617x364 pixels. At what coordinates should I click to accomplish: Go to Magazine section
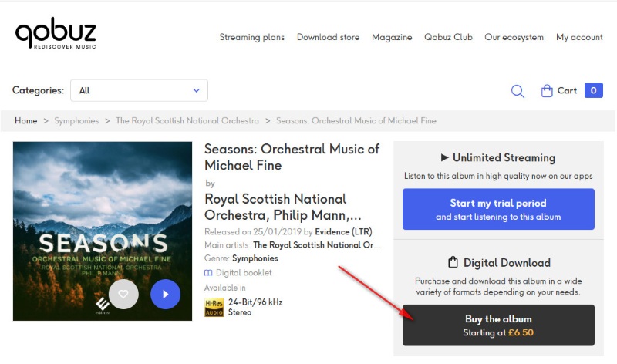pos(392,37)
